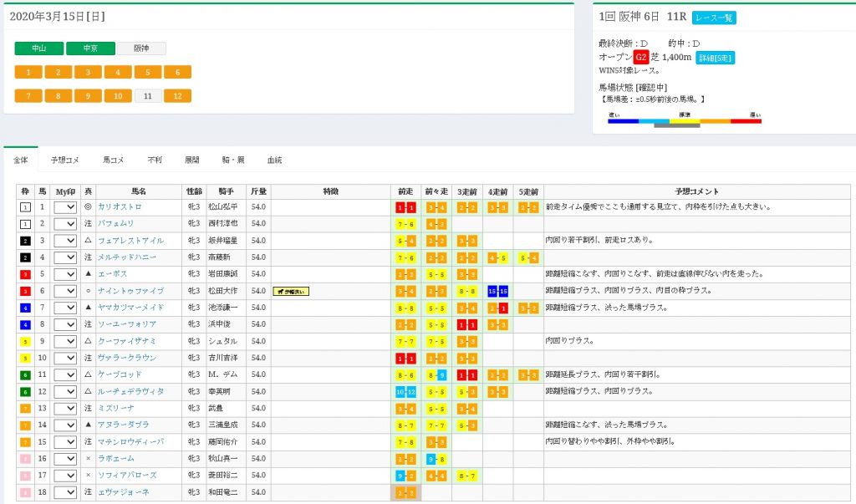Select the 中山 racecourse button
This screenshot has width=856, height=504.
[38, 48]
